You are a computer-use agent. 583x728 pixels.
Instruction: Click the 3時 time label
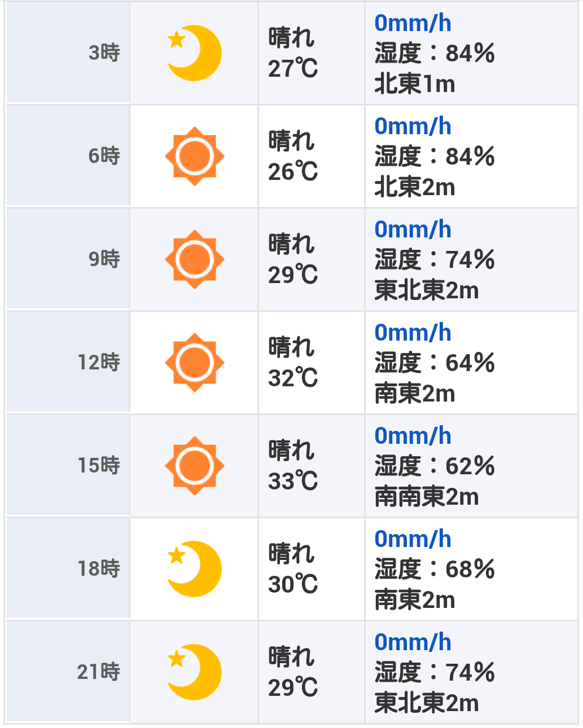pyautogui.click(x=104, y=52)
